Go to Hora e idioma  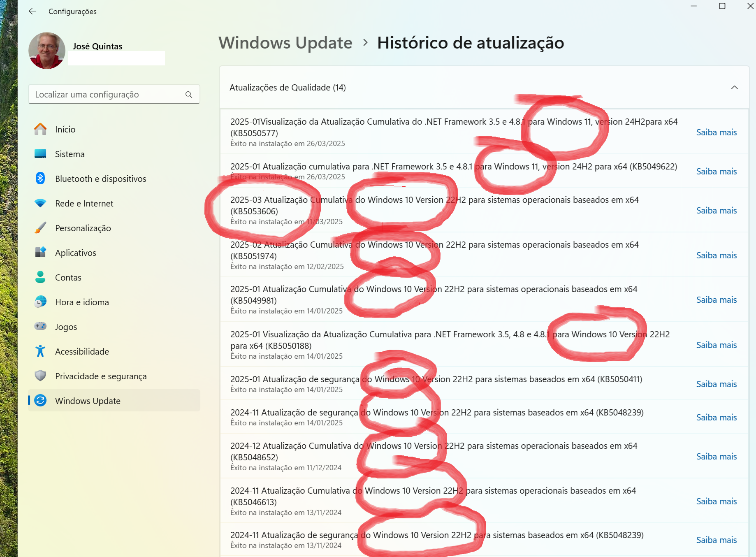[x=114, y=302]
